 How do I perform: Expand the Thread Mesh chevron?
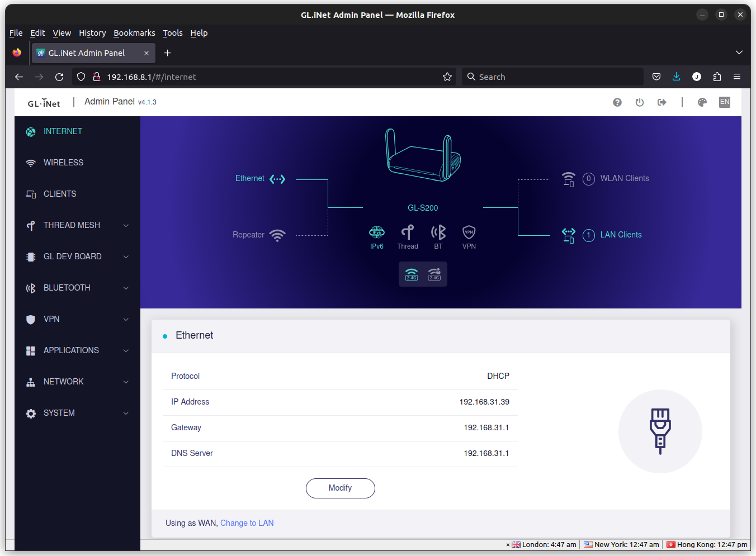click(x=126, y=225)
